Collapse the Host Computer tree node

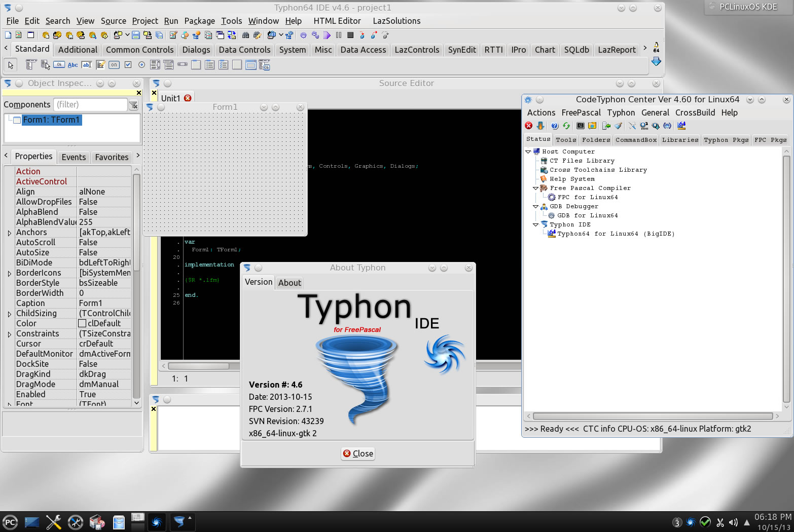(x=528, y=151)
